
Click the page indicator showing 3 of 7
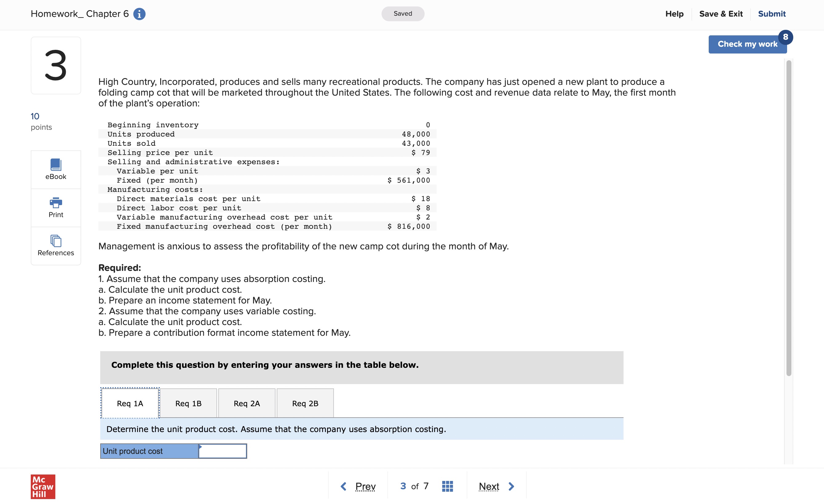pos(414,486)
